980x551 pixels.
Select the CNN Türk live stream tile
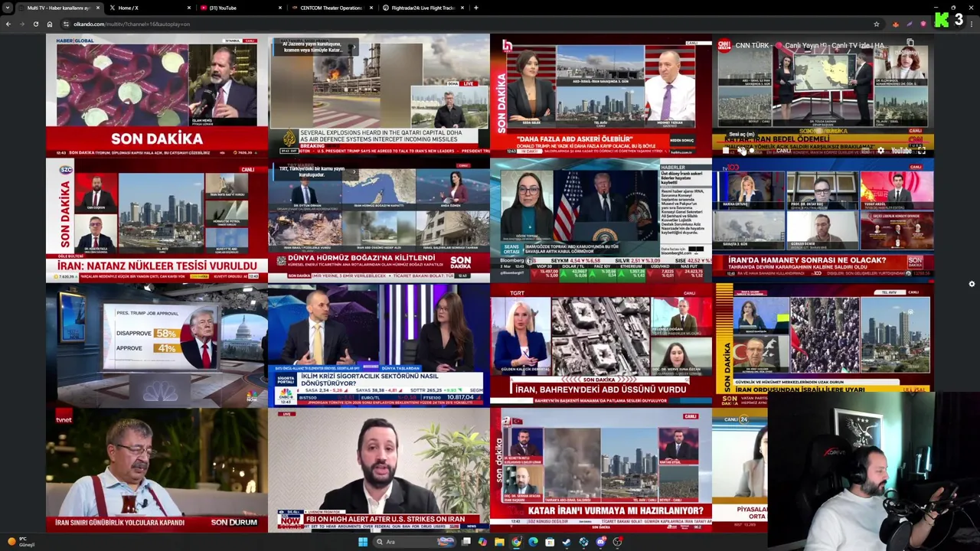(823, 96)
